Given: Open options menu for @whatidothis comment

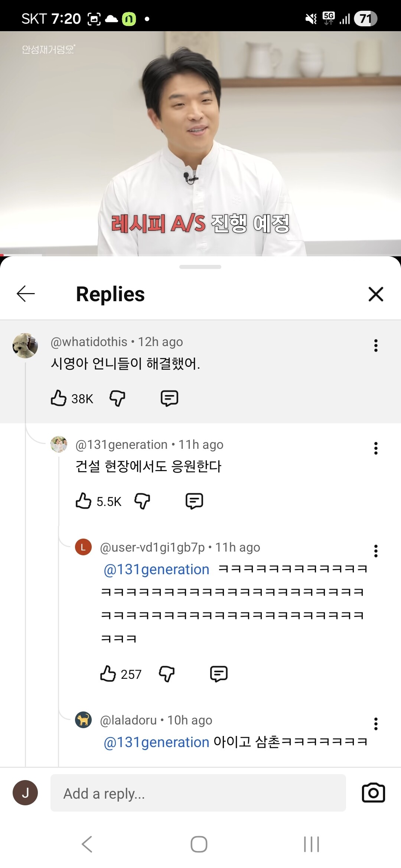Looking at the screenshot, I should point(376,345).
